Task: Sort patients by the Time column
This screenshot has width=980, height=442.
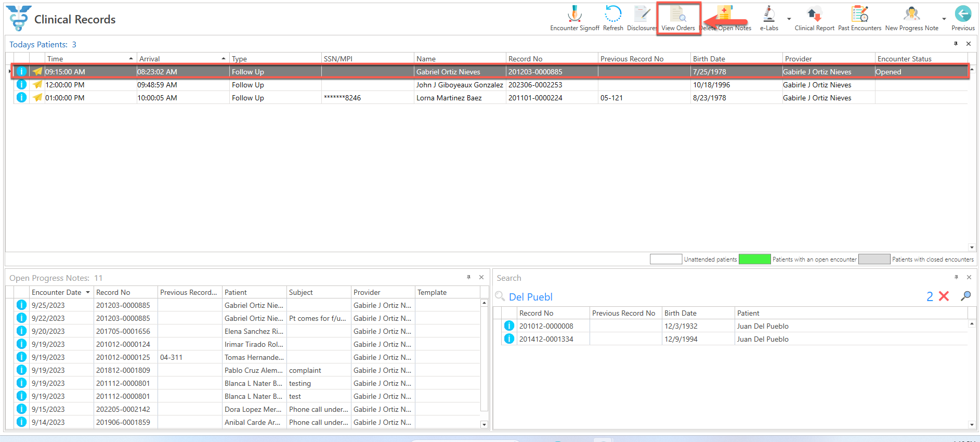Action: (x=90, y=59)
